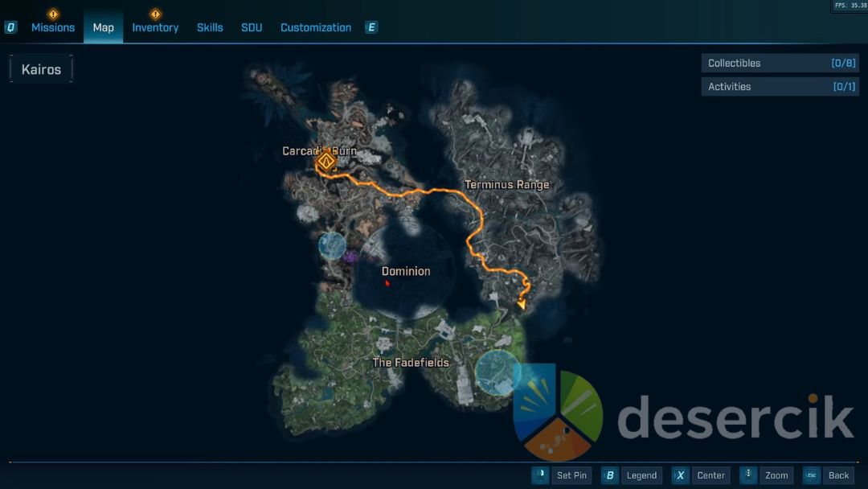
Task: Click the Q key previous-tab icon
Action: [x=10, y=27]
